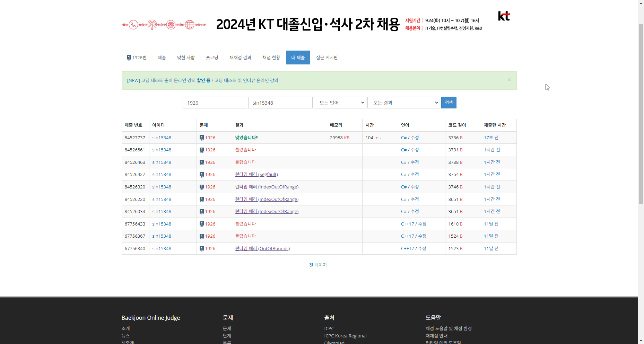Click the 제출한 시간 column header
Image resolution: width=644 pixels, height=344 pixels.
(495, 125)
